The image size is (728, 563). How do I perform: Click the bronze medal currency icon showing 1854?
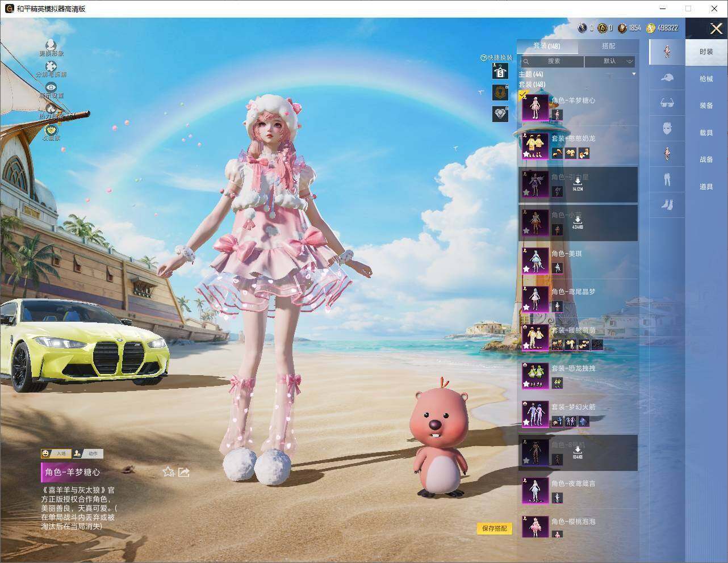point(623,28)
